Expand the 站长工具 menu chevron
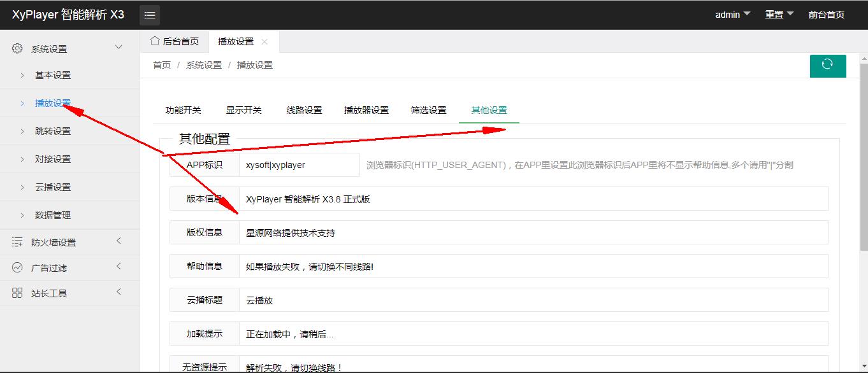This screenshot has width=868, height=373. [119, 292]
